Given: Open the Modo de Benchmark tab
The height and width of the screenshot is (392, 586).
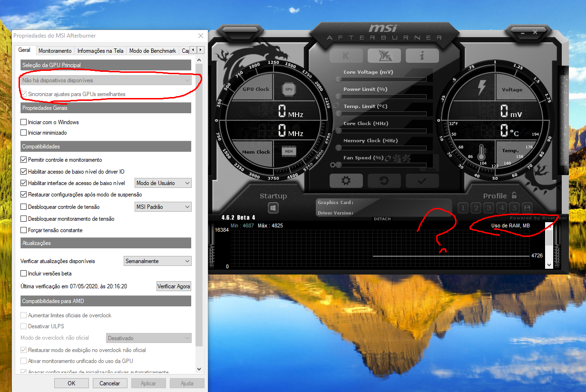Looking at the screenshot, I should pos(153,50).
